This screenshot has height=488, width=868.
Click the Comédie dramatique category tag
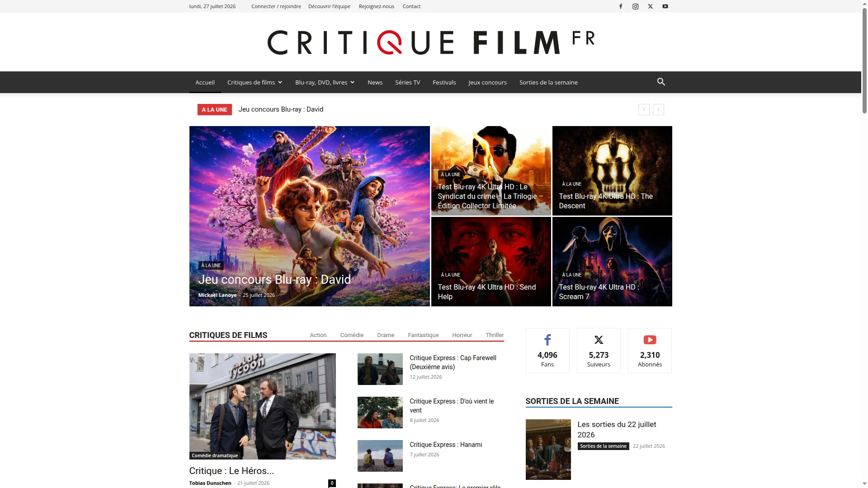215,455
